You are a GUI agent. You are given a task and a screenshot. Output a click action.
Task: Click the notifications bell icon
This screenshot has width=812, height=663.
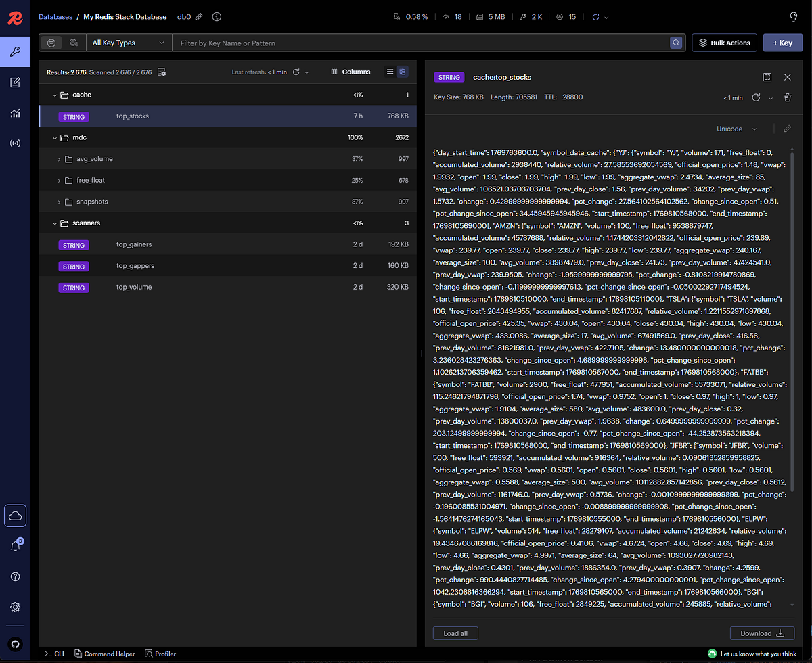click(15, 546)
